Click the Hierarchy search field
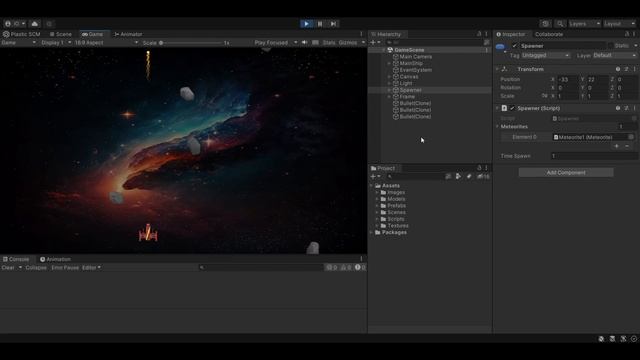 [x=433, y=42]
